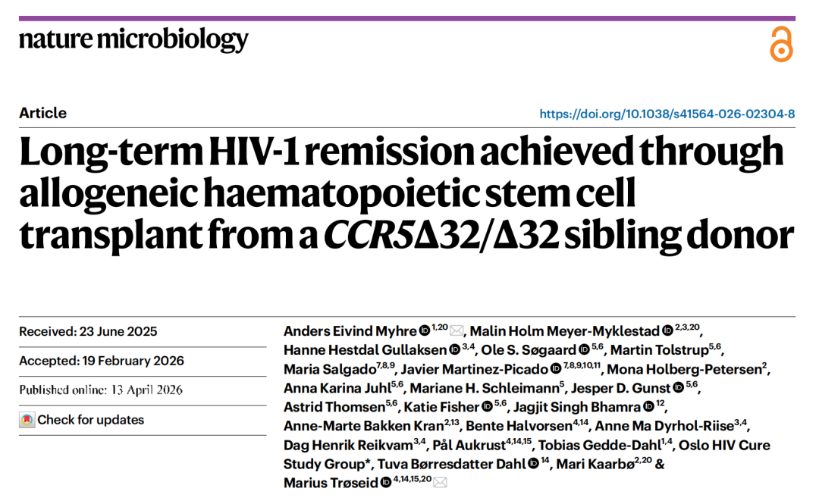Click ORCID icon next to Ole S. Søgaard

[585, 350]
